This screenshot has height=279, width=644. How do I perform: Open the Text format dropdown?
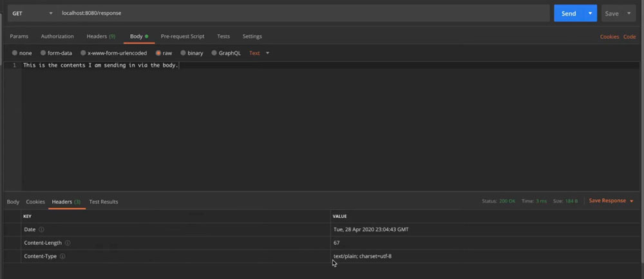[x=259, y=53]
